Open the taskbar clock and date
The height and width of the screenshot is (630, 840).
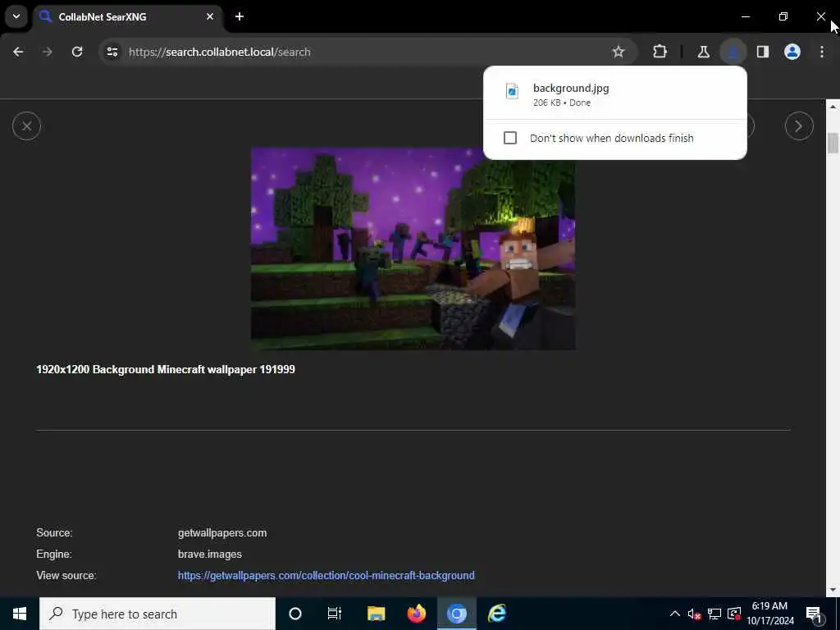[x=770, y=614]
